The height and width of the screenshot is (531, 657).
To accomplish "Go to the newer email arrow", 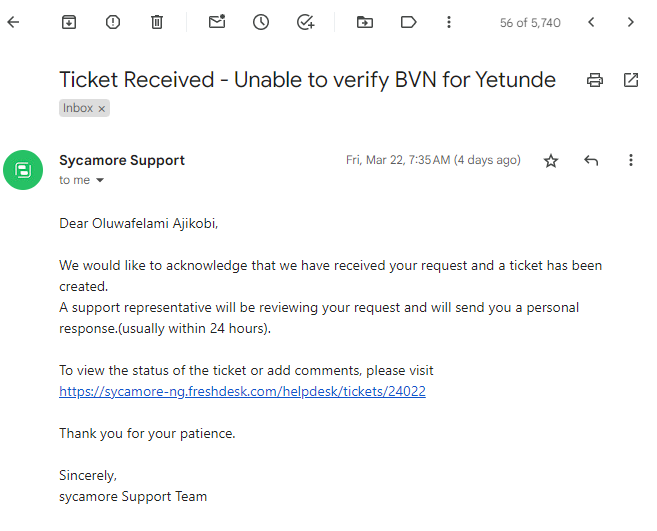I will [x=591, y=22].
